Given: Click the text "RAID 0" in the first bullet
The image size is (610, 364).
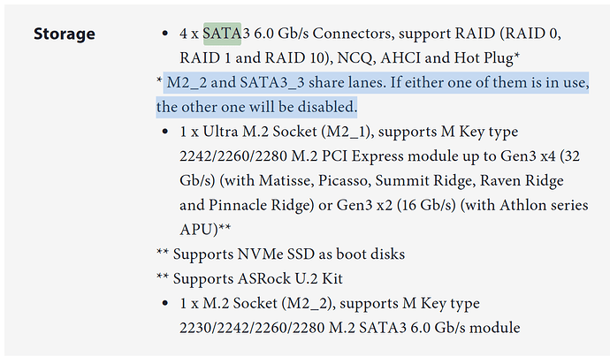Looking at the screenshot, I should click(532, 34).
